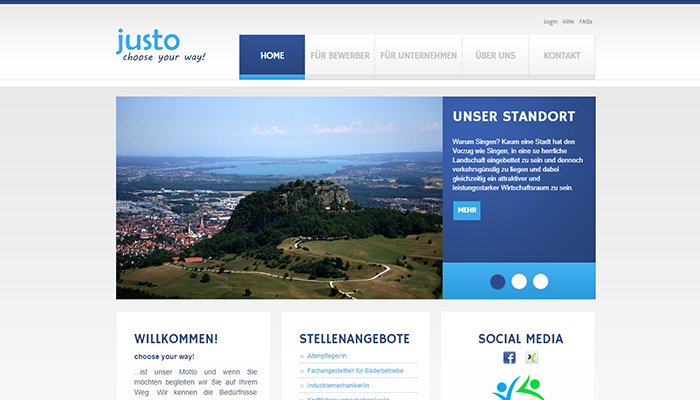
Task: Open the HOME navigation tab
Action: 272,57
